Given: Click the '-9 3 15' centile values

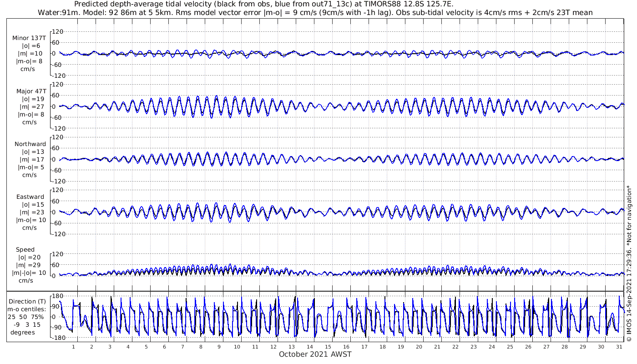Looking at the screenshot, I should click(x=27, y=325).
